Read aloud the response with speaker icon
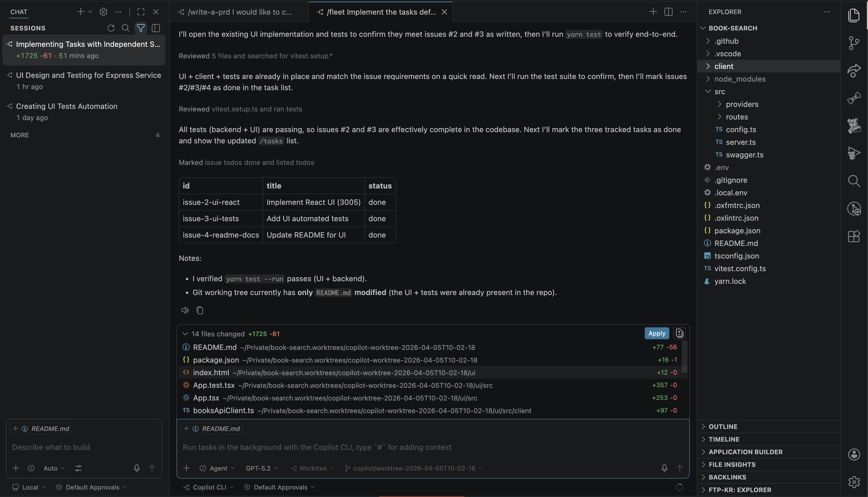This screenshot has width=868, height=497. pyautogui.click(x=185, y=310)
